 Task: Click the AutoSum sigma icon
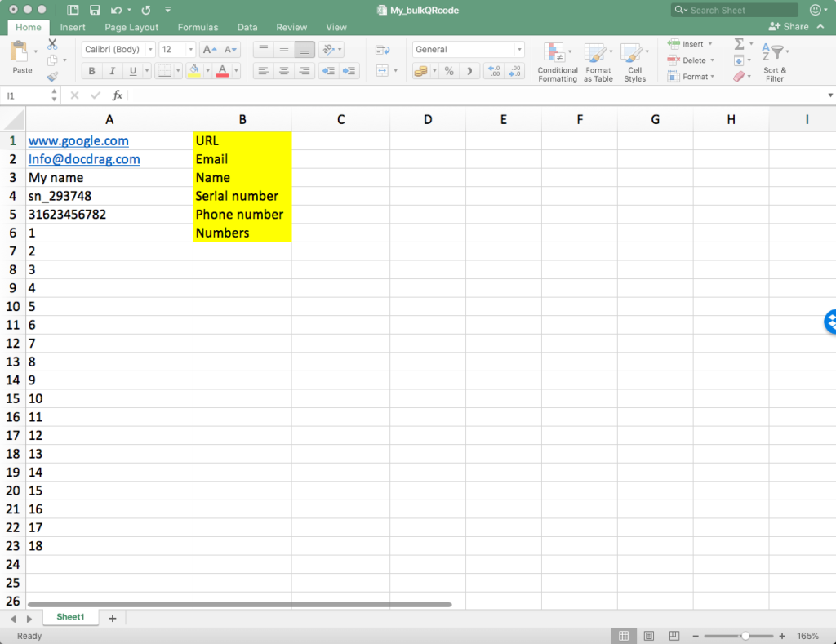[x=739, y=44]
